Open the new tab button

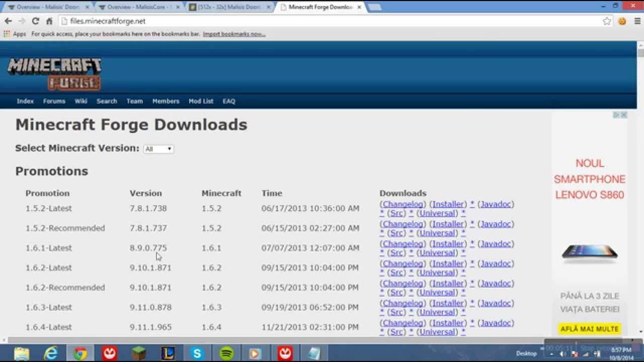point(374,8)
